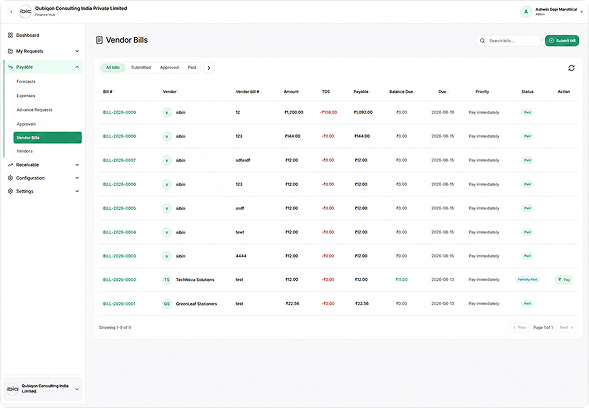Click the ₹22.56 amount in the BILL-2026-0001 row
The height and width of the screenshot is (408, 589).
[x=292, y=304]
